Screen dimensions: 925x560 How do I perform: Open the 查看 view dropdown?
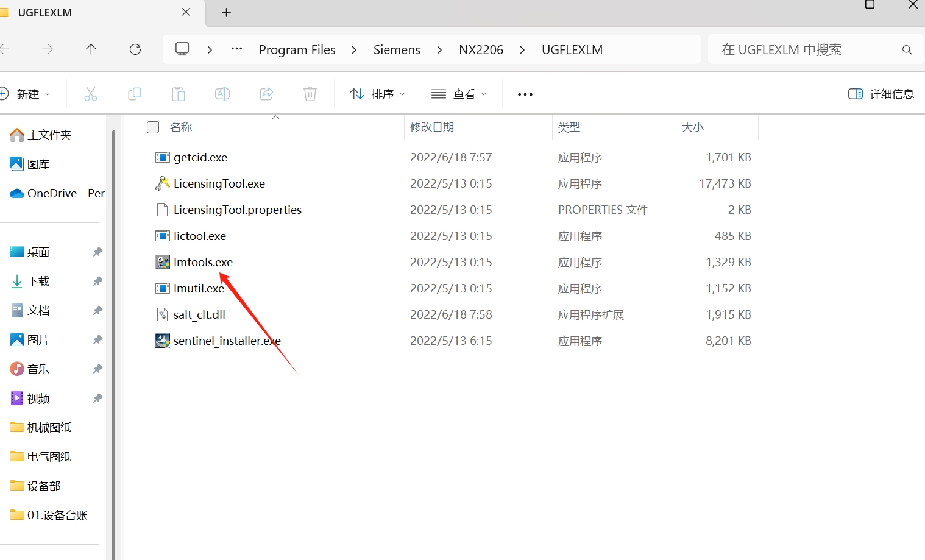(459, 93)
